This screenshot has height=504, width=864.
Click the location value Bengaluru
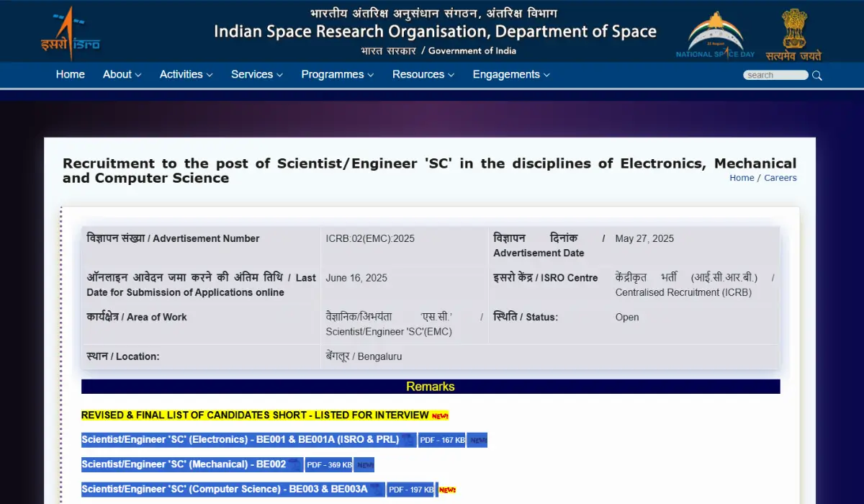click(364, 356)
